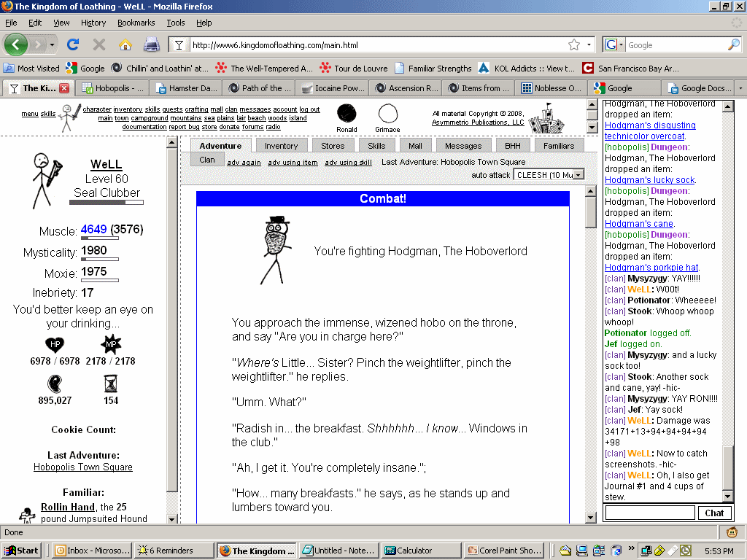
Task: Expand the address bar history dropdown
Action: pyautogui.click(x=589, y=45)
